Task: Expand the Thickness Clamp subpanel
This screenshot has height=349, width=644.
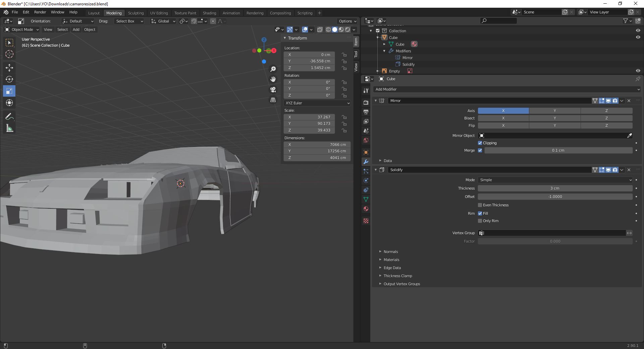Action: click(397, 276)
